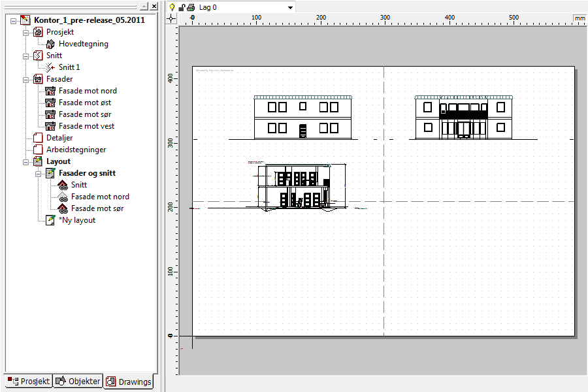The width and height of the screenshot is (588, 392).
Task: Close the drawings side panel
Action: 154,7
